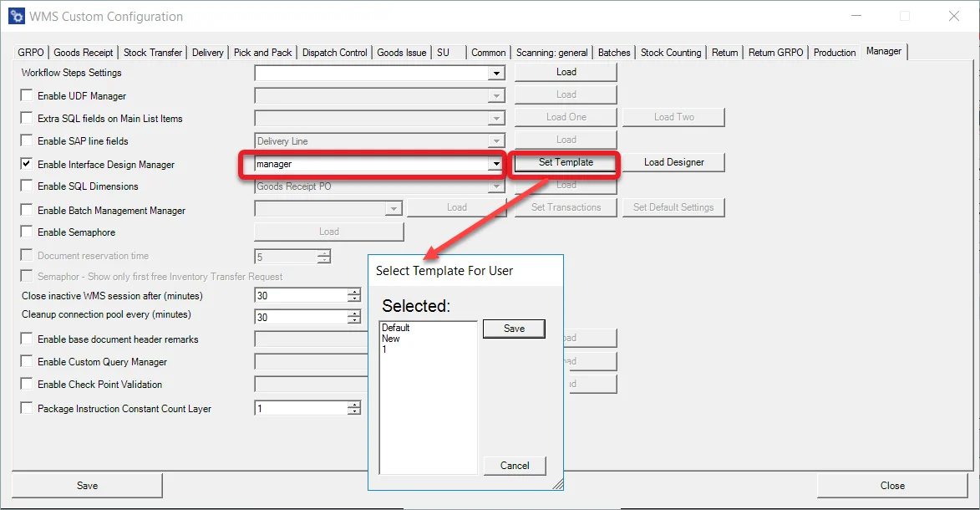Screen dimensions: 980x510
Task: Expand the manager template dropdown
Action: tap(495, 164)
